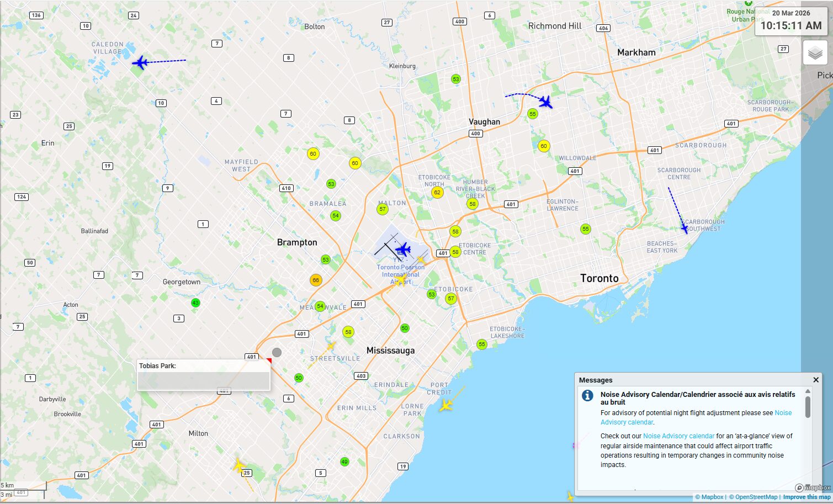Click the 57 noise monitor at Malton
833x504 pixels.
pyautogui.click(x=383, y=209)
